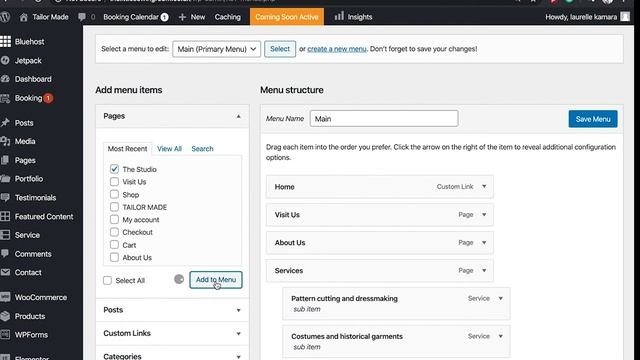640x360 pixels.
Task: Click the WooCommerce sidebar icon
Action: pos(5,297)
